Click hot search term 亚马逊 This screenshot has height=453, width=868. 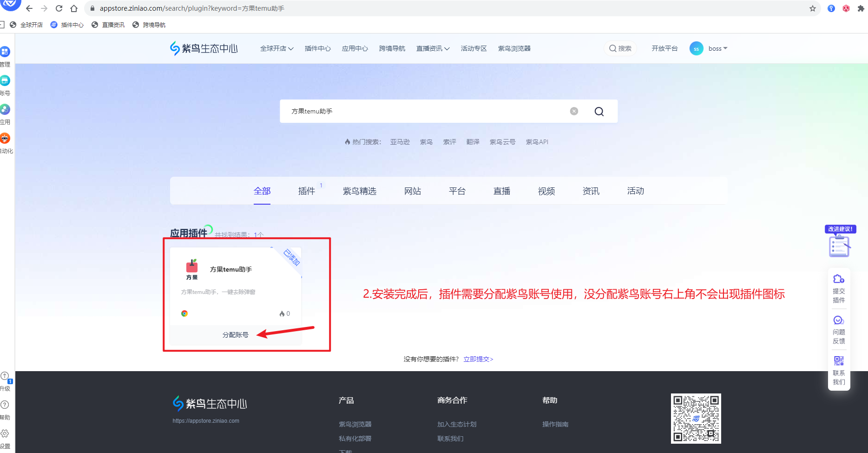click(400, 142)
